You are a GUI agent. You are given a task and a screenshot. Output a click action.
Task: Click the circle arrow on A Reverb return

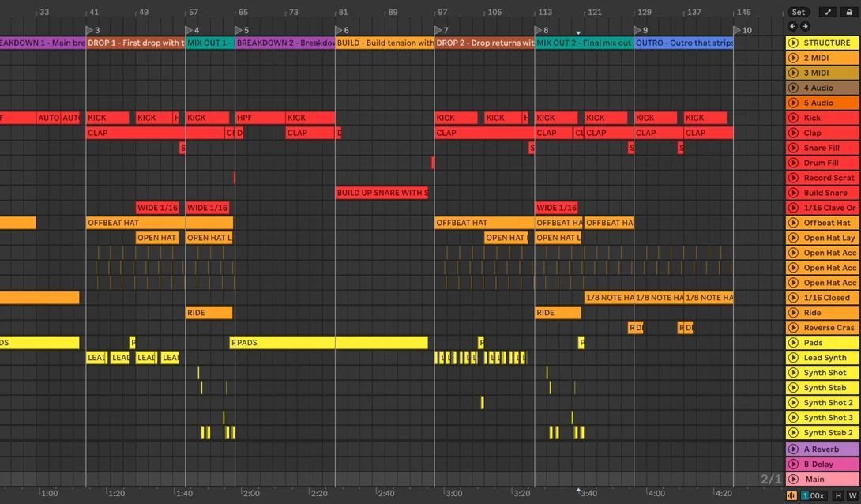pyautogui.click(x=793, y=449)
